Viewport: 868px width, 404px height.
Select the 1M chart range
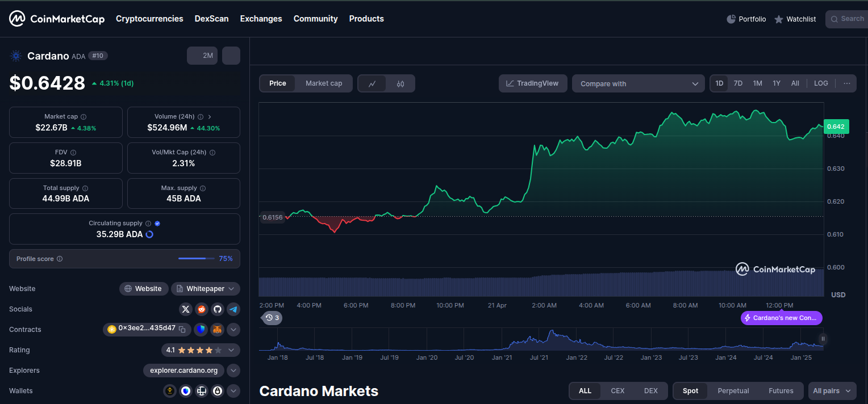(x=757, y=83)
